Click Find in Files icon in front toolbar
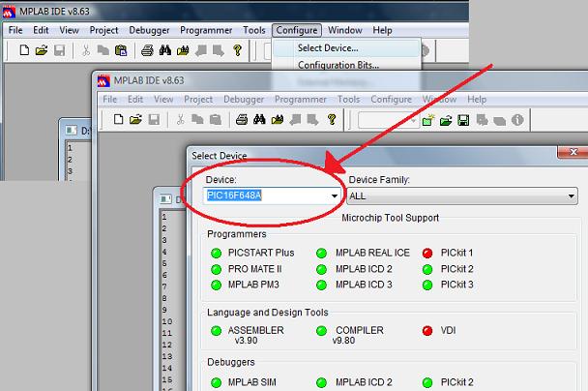 [x=278, y=119]
